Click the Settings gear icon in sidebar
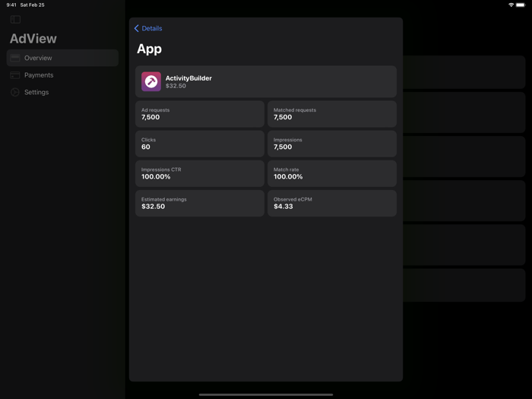532x399 pixels. pos(15,92)
